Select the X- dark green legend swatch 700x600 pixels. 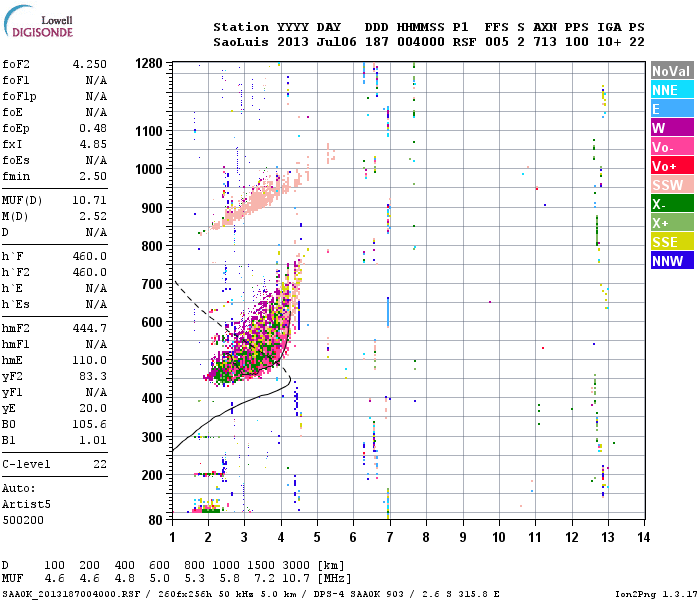[x=672, y=204]
